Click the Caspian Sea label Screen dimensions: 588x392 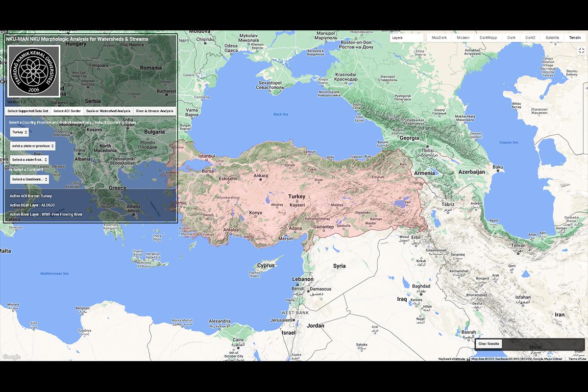click(x=509, y=143)
